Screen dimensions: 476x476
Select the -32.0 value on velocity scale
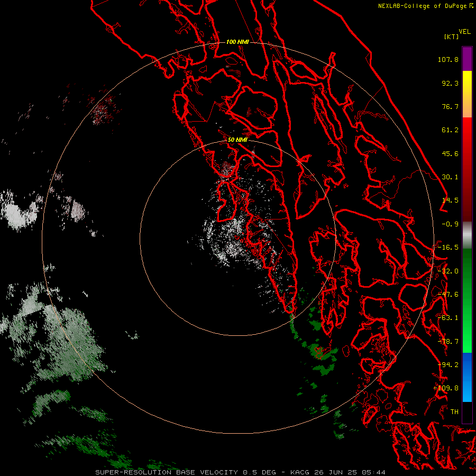pos(448,271)
